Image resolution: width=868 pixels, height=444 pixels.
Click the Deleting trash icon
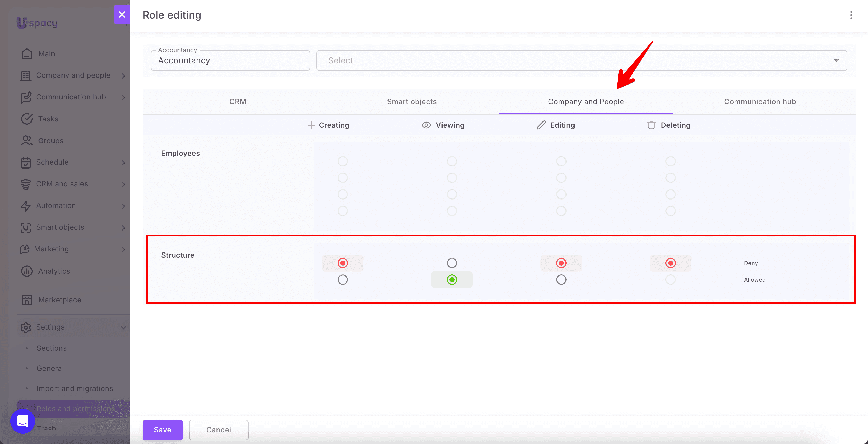[651, 125]
